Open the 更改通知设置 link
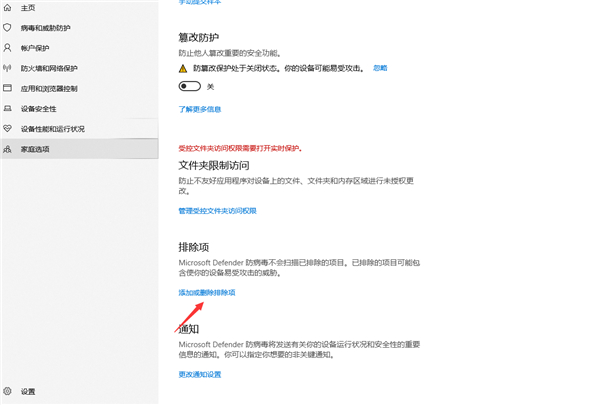The width and height of the screenshot is (600, 405). [200, 374]
